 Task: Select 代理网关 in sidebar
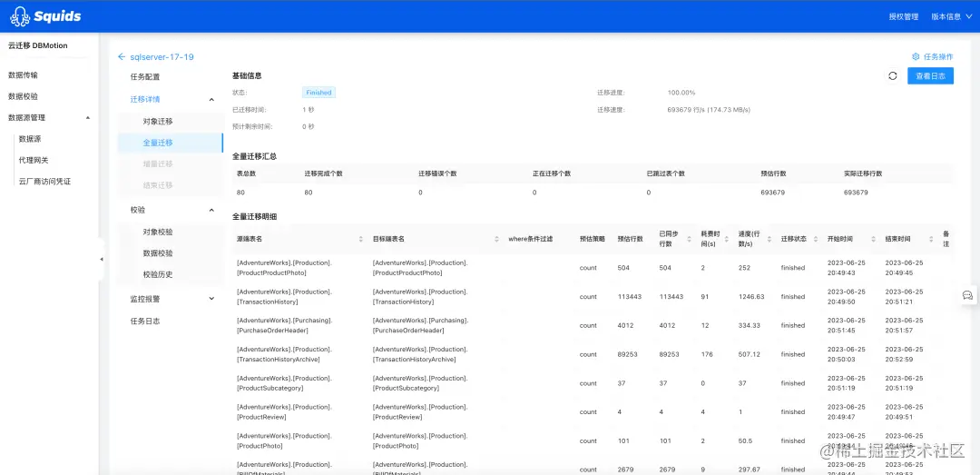click(34, 160)
